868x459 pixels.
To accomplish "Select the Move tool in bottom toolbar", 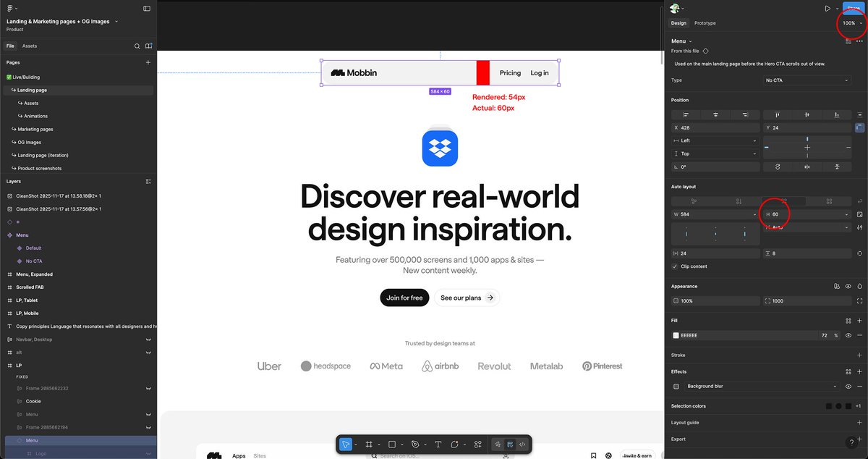I will 346,444.
